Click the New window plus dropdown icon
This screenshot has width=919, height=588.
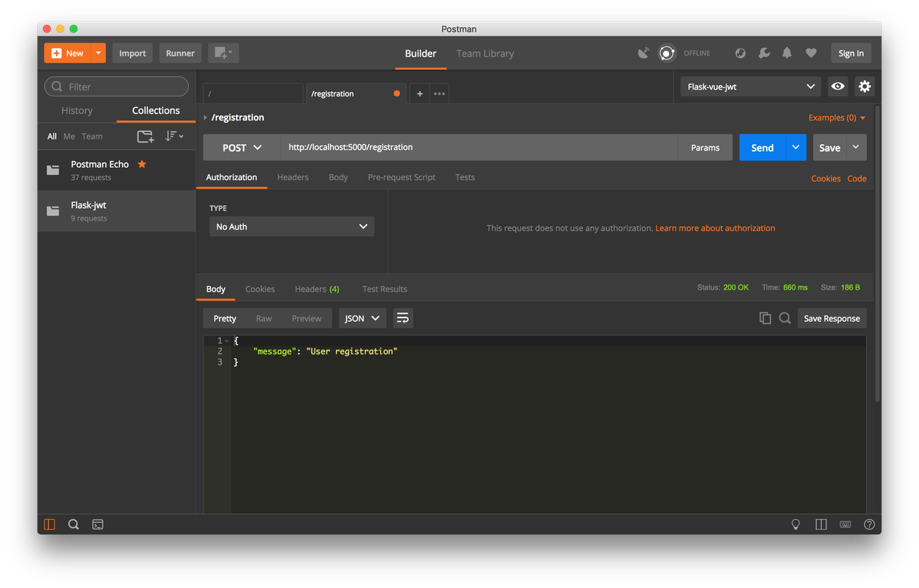coord(224,53)
